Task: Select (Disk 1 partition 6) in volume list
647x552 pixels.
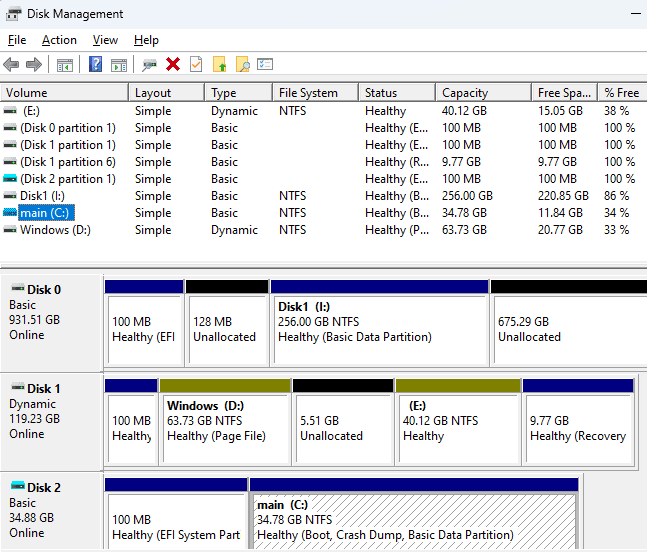Action: coord(68,162)
